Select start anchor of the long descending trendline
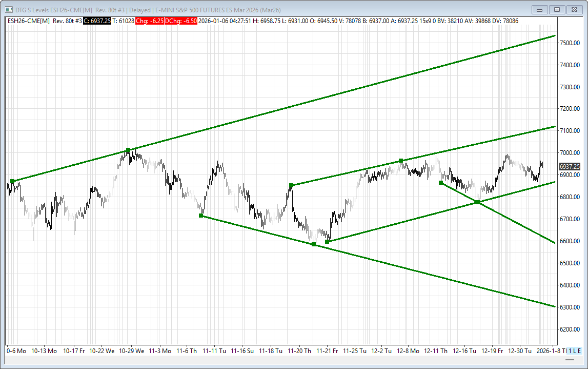Screen dimensions: 588x369 201,216
